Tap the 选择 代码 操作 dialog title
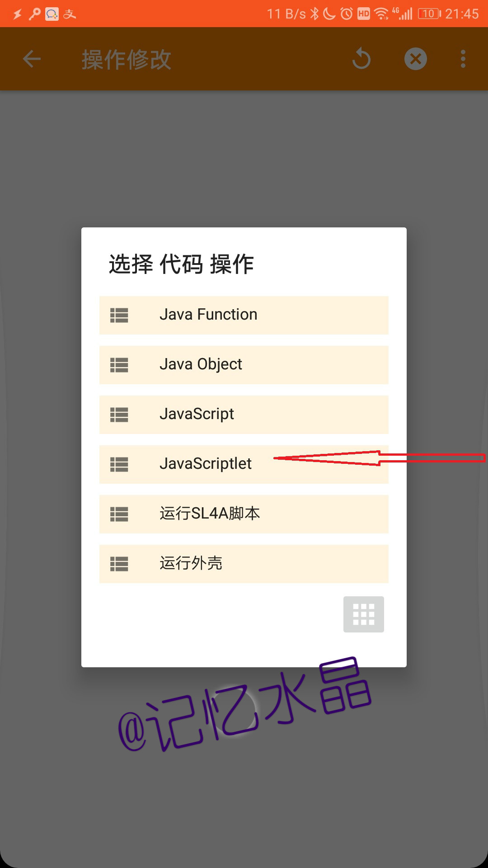This screenshot has height=868, width=488. [181, 264]
